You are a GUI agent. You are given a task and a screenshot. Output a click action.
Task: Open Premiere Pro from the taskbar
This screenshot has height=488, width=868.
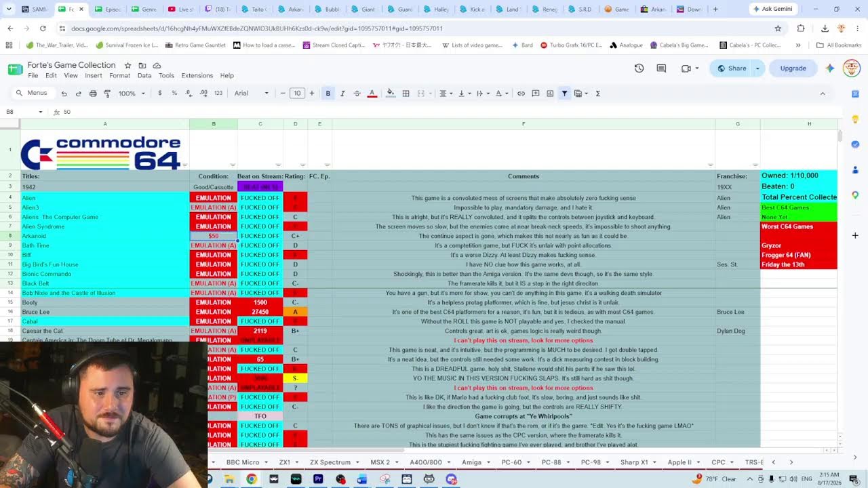(x=318, y=479)
